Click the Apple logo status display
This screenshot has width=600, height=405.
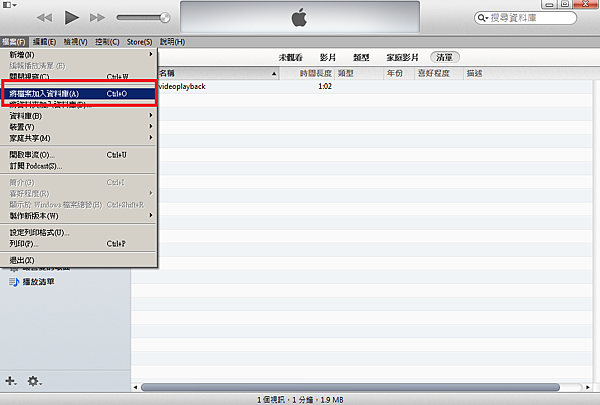tap(300, 17)
